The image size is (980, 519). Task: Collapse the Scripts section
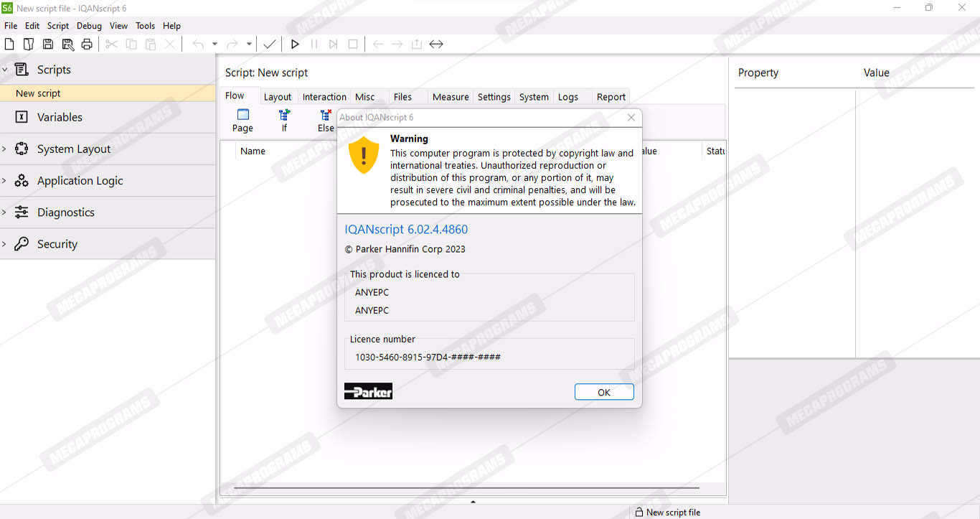4,70
